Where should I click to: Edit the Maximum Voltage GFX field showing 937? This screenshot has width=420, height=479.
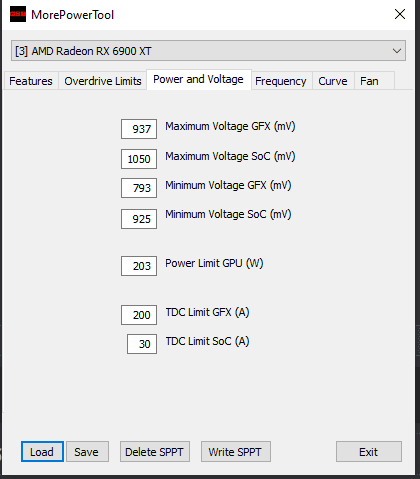[139, 129]
